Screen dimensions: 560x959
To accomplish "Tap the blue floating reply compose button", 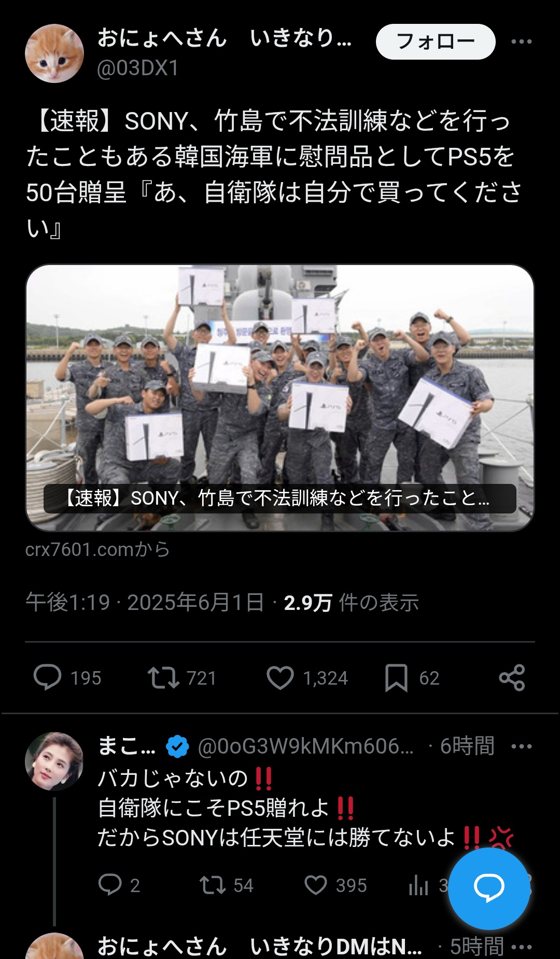I will pos(489,888).
